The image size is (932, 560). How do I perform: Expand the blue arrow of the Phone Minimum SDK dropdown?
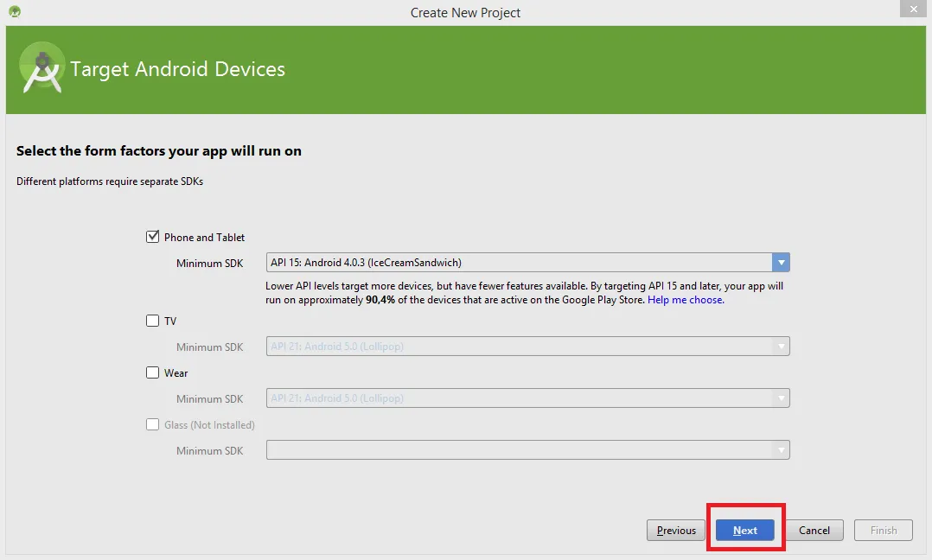[x=781, y=263]
